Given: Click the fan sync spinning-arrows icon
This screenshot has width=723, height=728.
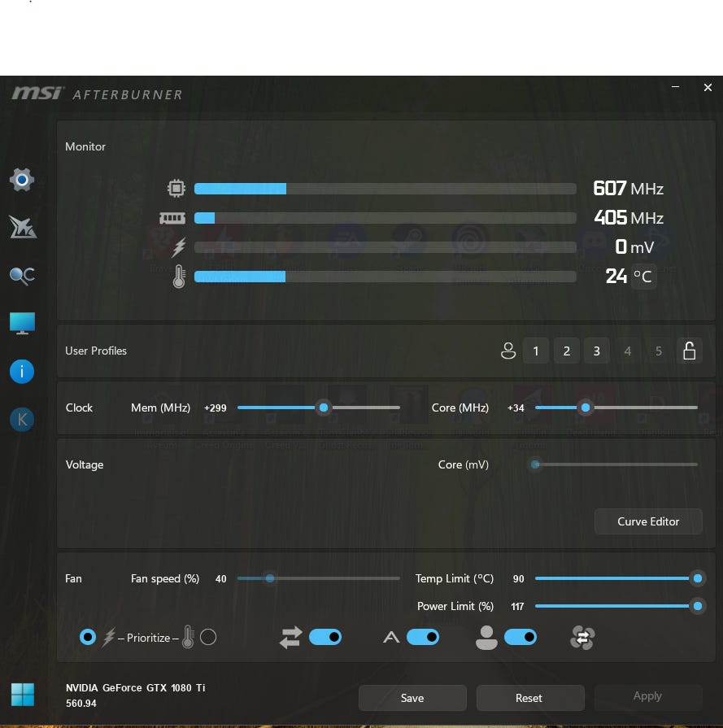Looking at the screenshot, I should point(582,638).
